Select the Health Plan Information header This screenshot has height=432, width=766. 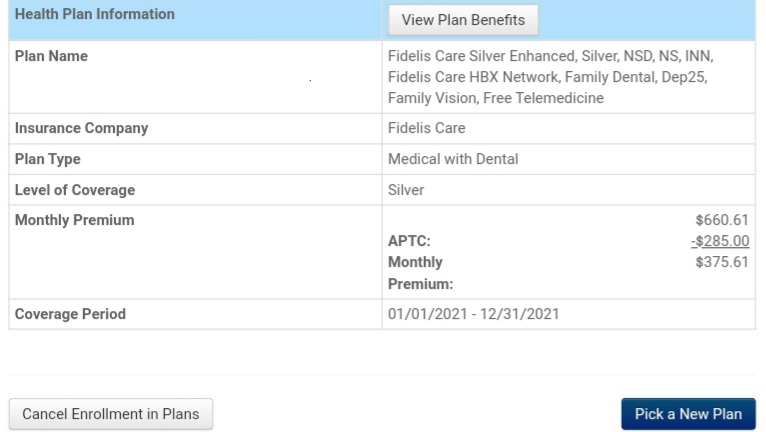(x=95, y=14)
